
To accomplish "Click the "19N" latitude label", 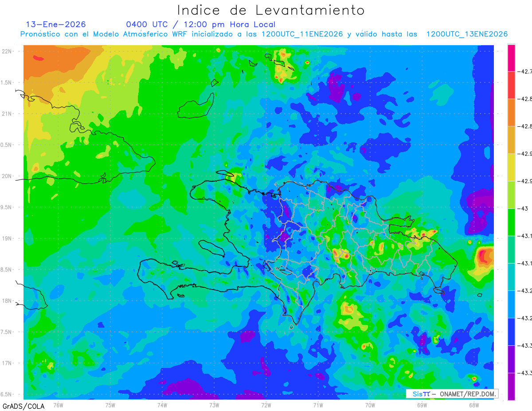I will click(8, 238).
